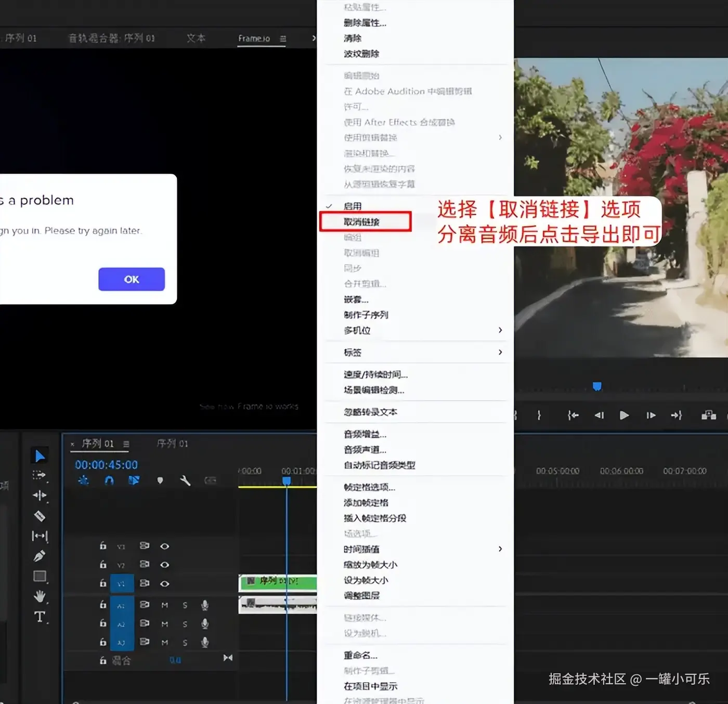This screenshot has height=704, width=728.
Task: Solo audio track A1
Action: 185,605
